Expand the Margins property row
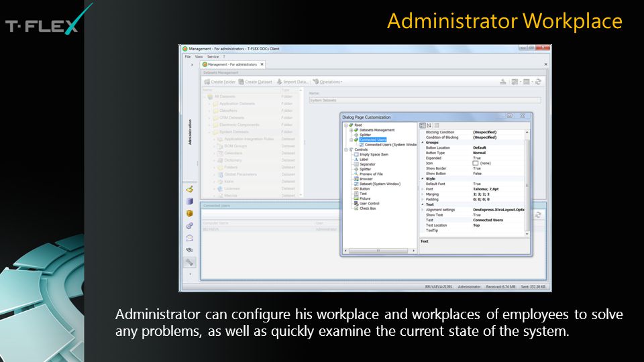The image size is (644, 362). coord(423,194)
